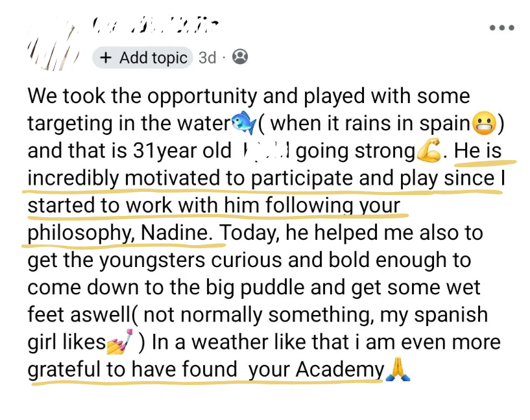Click the flexed bicep emoji
The width and height of the screenshot is (530, 420).
click(429, 151)
